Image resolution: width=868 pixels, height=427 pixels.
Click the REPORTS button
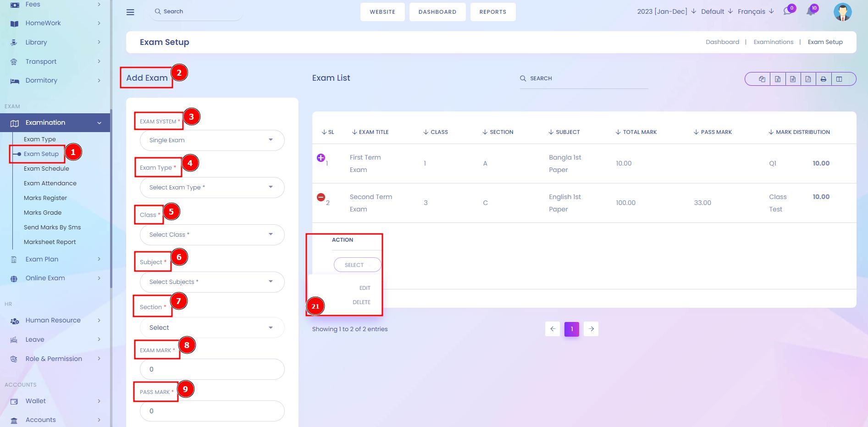point(493,12)
